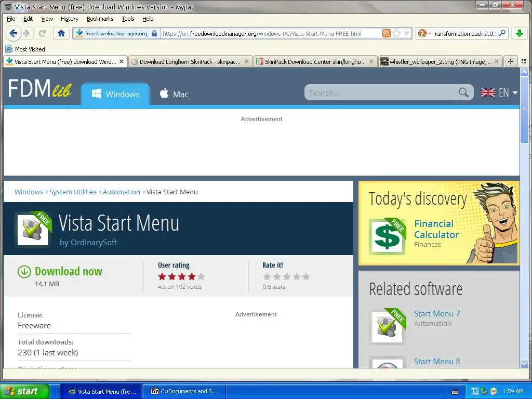The width and height of the screenshot is (532, 399).
Task: Open the browser home page icon
Action: [61, 33]
